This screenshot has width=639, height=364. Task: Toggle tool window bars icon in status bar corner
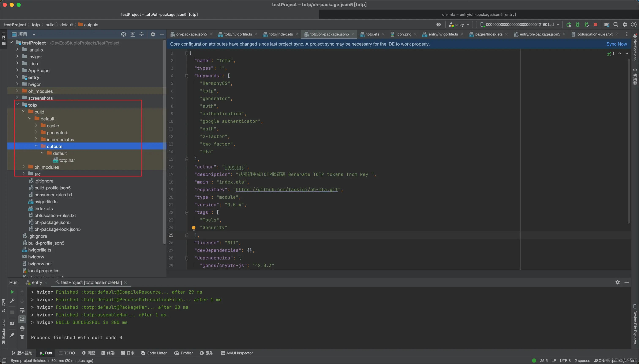click(x=4, y=360)
